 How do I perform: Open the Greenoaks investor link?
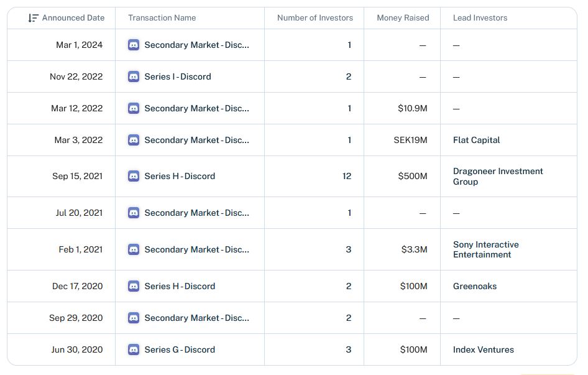475,286
